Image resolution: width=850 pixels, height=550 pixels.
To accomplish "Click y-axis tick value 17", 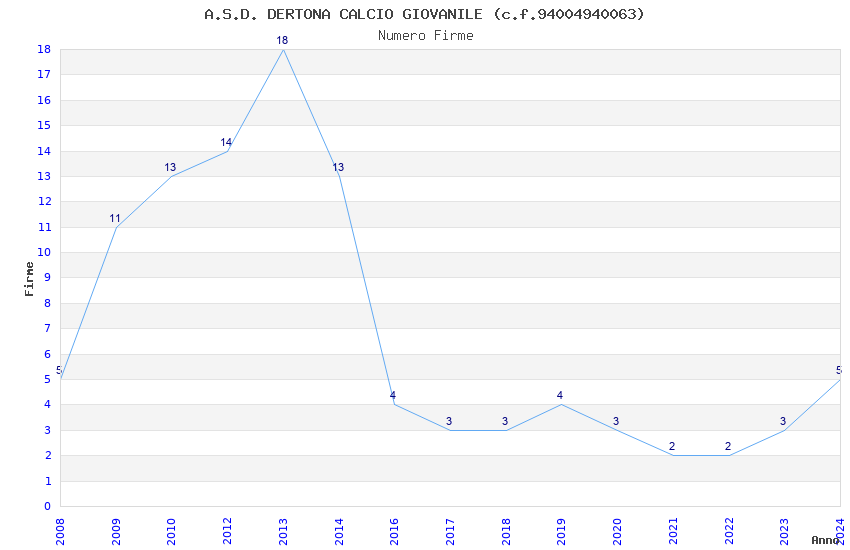I will (x=44, y=75).
